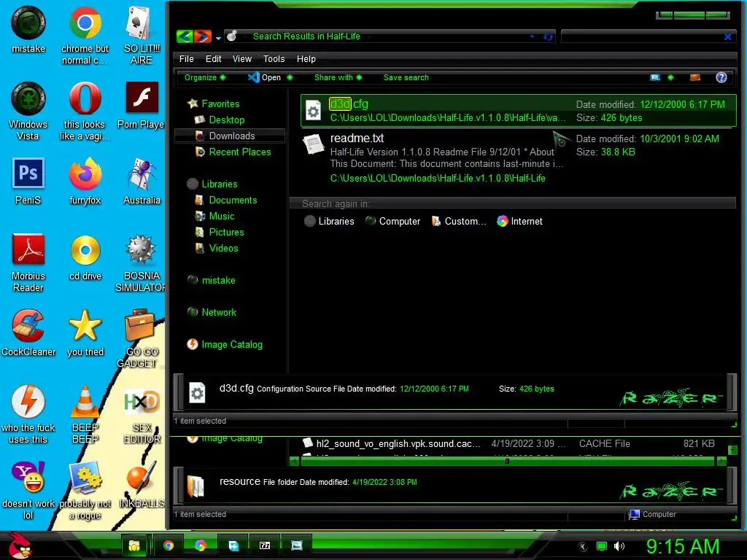The image size is (747, 560).
Task: Open Pictures library in navigation pane
Action: pos(220,233)
